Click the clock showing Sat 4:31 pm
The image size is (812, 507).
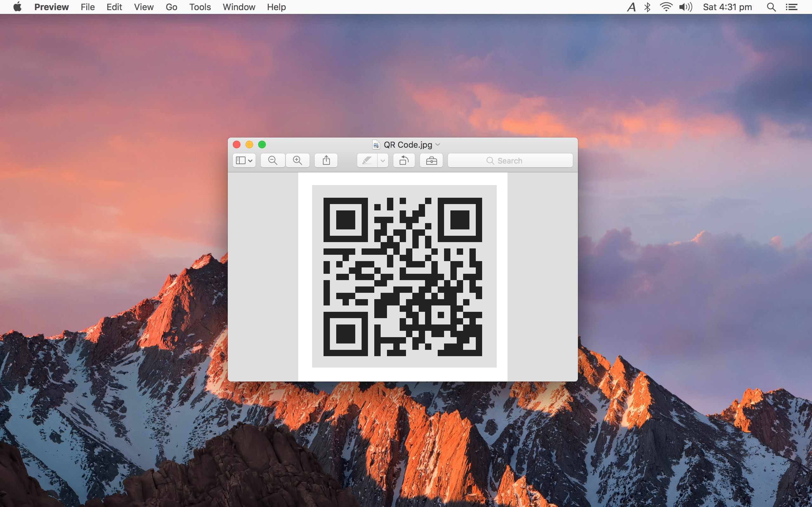point(727,7)
